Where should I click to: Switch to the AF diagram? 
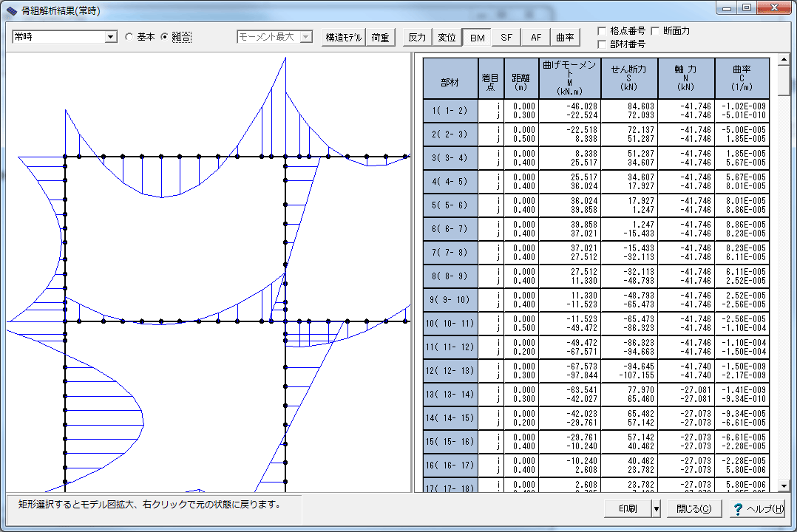[536, 38]
